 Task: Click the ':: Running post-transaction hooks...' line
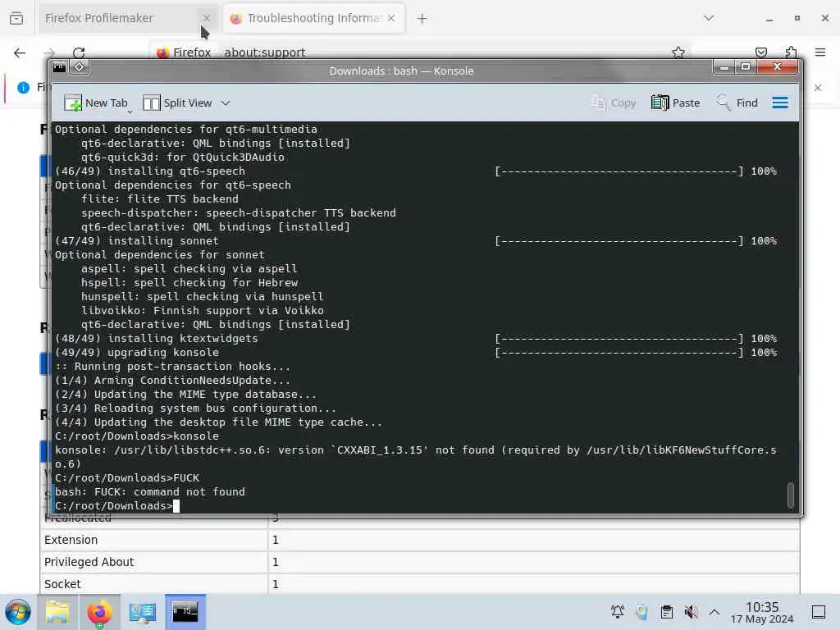(x=172, y=367)
